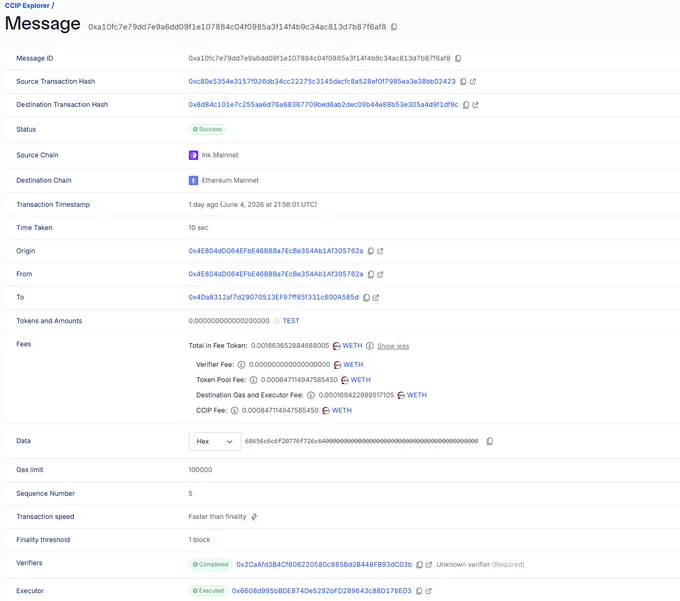The image size is (680, 601).
Task: Open the Source Transaction Hash link
Action: [322, 82]
